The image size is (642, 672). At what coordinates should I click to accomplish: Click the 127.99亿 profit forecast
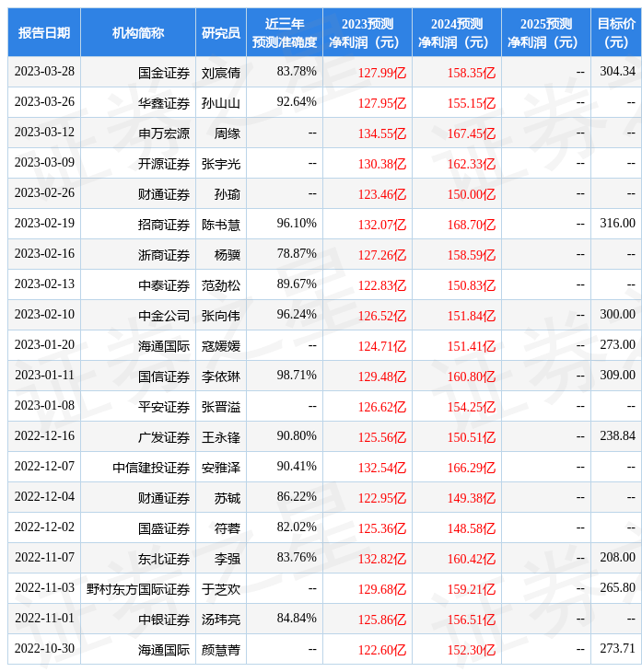click(x=382, y=73)
